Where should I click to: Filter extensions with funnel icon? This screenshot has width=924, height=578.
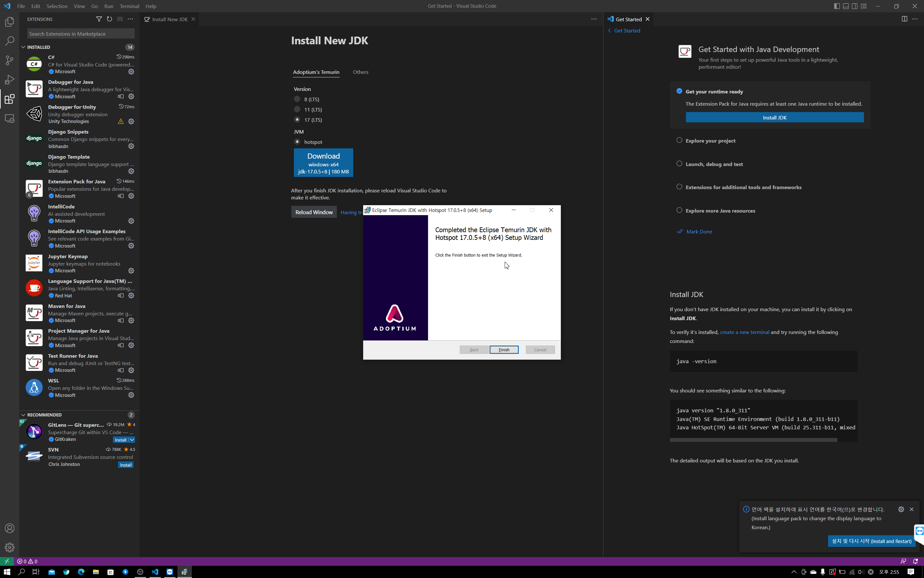click(x=99, y=19)
